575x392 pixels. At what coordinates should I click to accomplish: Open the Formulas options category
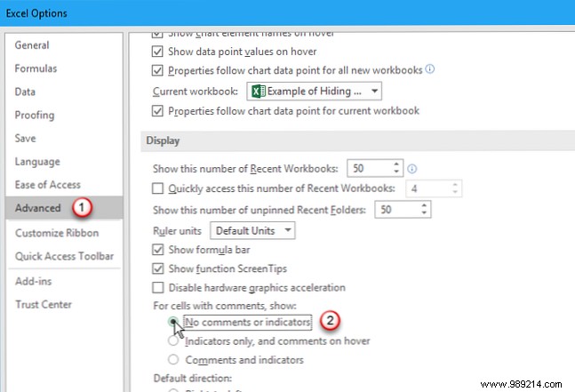[36, 68]
